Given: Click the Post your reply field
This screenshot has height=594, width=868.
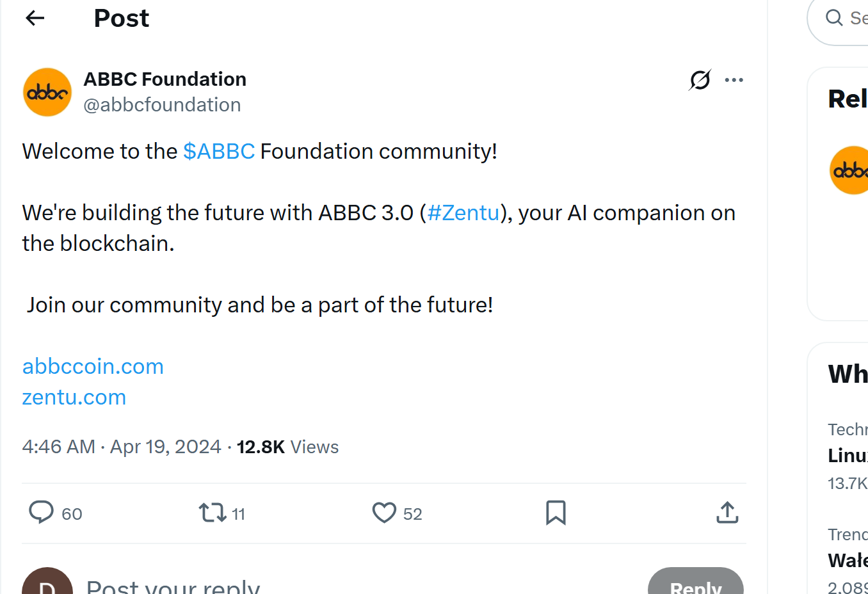Looking at the screenshot, I should (173, 584).
